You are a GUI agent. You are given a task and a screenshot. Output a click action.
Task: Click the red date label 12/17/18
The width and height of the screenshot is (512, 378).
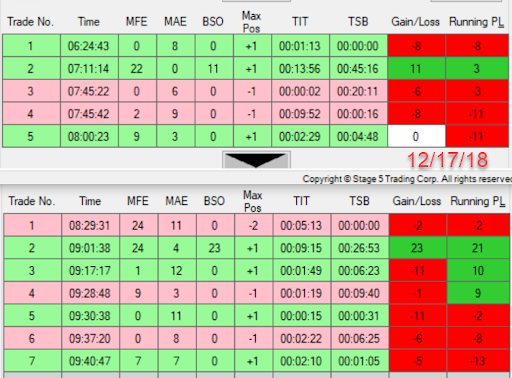447,160
